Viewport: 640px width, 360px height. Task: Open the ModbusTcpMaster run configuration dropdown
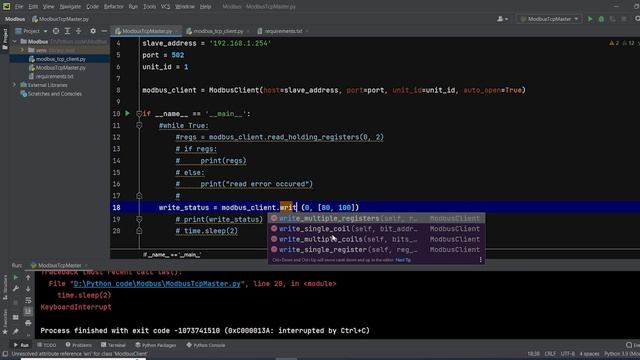coord(549,19)
